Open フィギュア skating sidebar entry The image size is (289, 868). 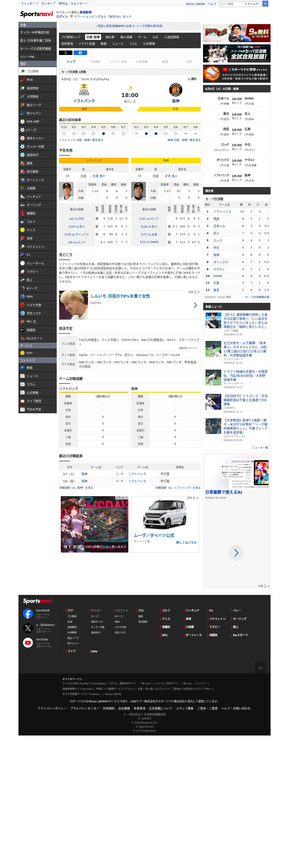(x=37, y=196)
